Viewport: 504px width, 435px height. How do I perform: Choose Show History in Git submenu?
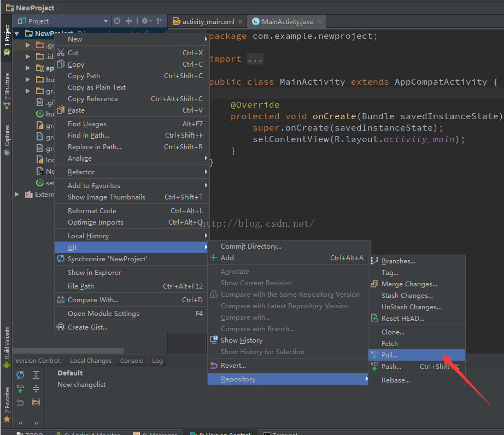tap(289, 340)
